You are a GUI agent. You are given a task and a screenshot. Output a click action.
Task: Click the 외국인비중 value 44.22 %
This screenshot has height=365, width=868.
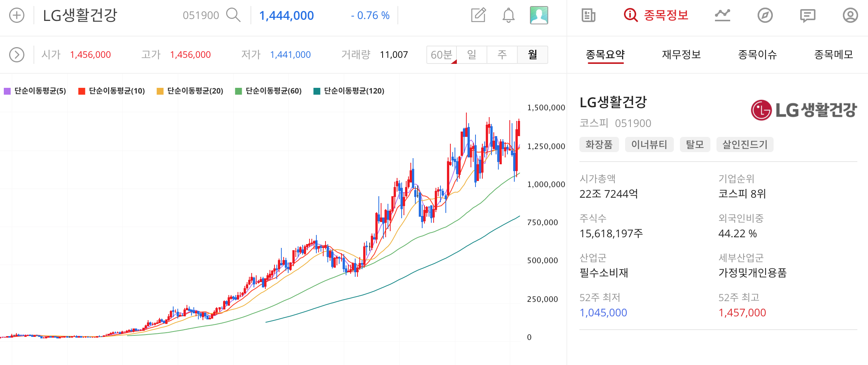(x=738, y=233)
